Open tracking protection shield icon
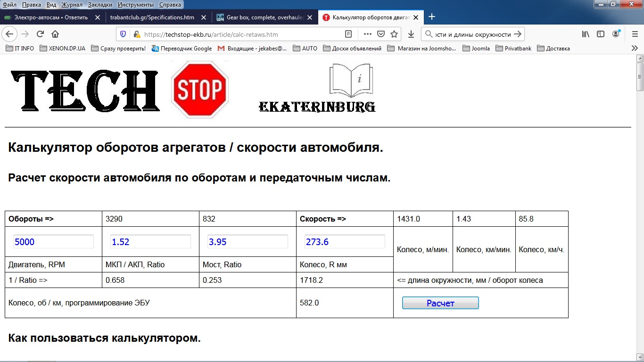The image size is (644, 362). [x=123, y=34]
